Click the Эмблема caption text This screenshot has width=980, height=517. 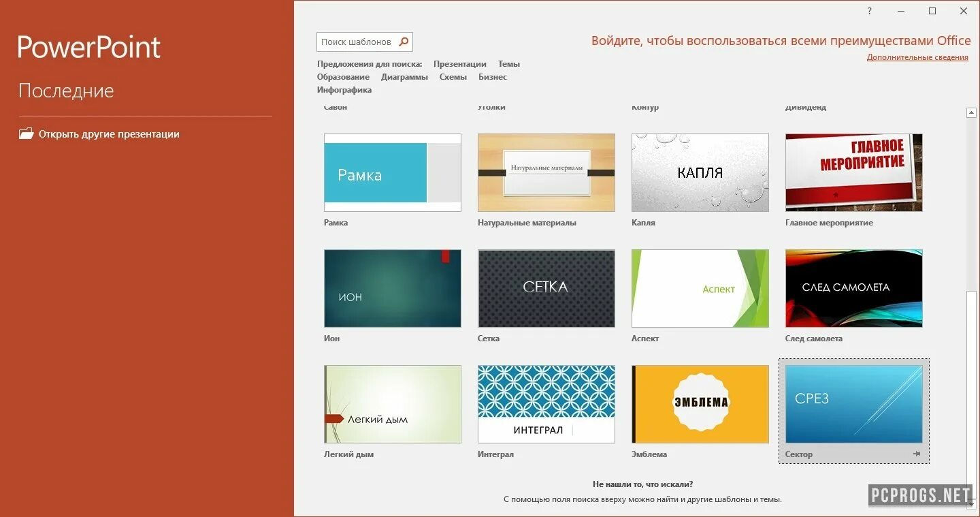649,454
